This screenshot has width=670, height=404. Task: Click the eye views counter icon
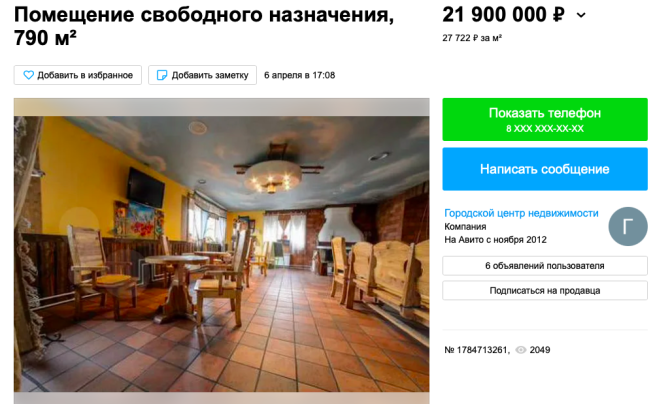click(x=520, y=350)
